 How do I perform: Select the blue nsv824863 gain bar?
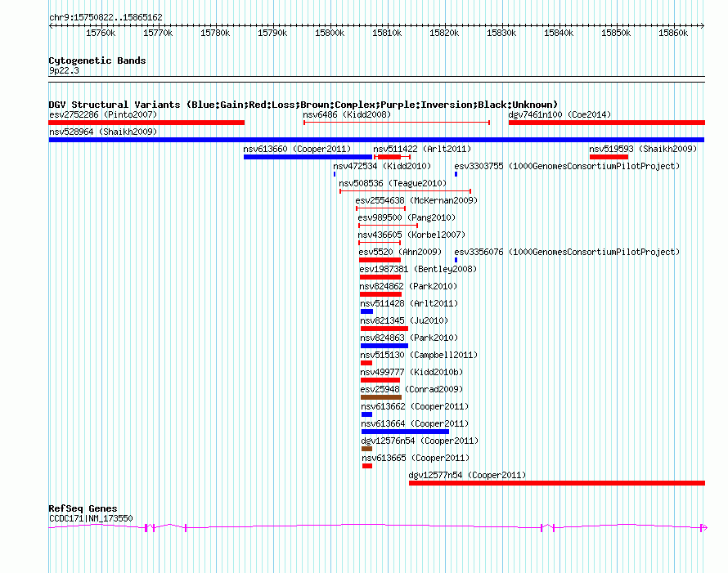pyautogui.click(x=384, y=346)
